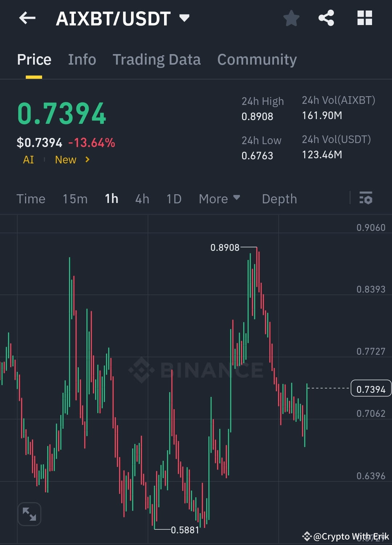This screenshot has width=392, height=545.
Task: Click the AI token tag
Action: (28, 159)
